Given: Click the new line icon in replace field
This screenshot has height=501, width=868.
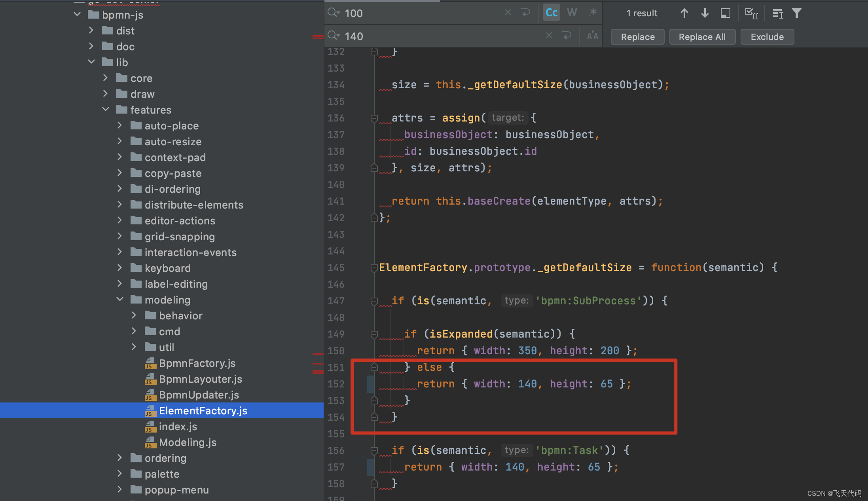Looking at the screenshot, I should tap(567, 36).
